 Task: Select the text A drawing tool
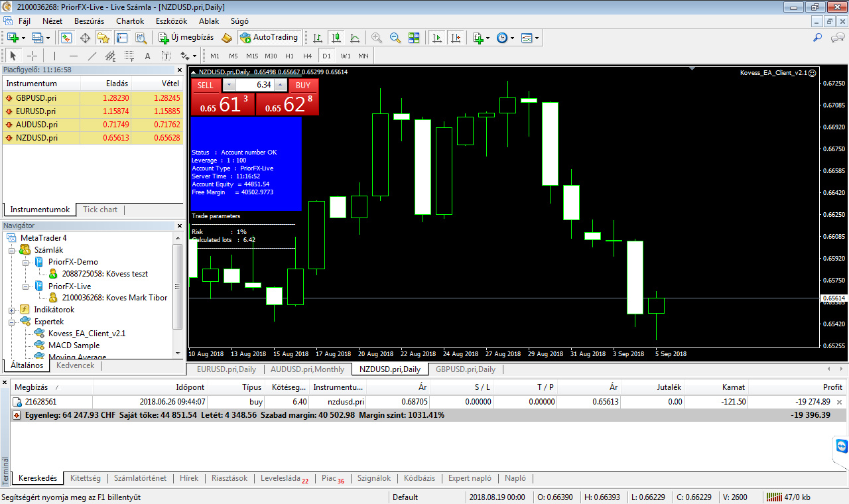point(147,56)
